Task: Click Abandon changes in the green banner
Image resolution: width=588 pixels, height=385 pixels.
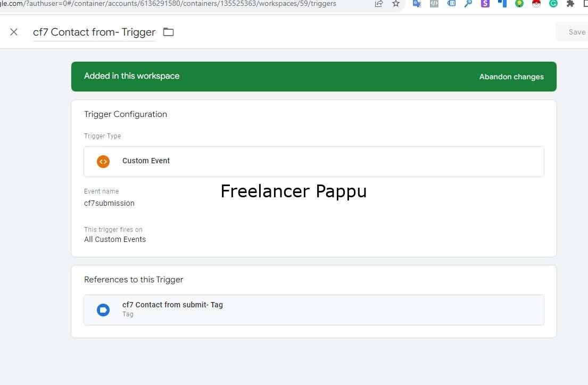Action: pos(511,77)
